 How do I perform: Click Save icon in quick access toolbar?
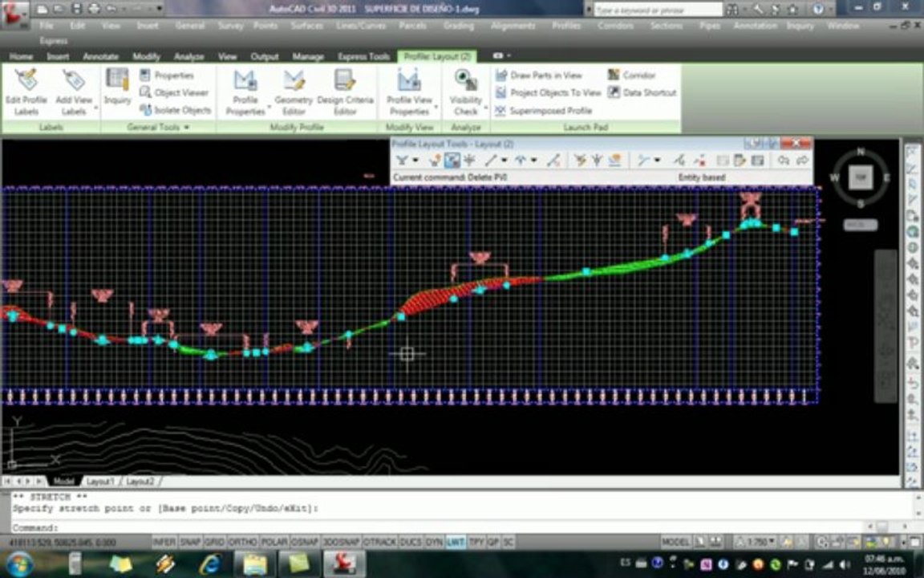pyautogui.click(x=77, y=9)
